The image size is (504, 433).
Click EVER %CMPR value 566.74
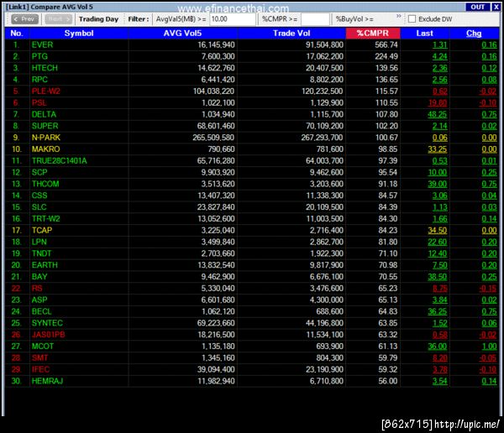tap(386, 45)
